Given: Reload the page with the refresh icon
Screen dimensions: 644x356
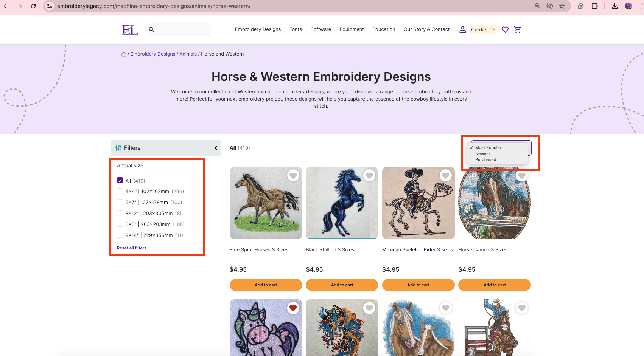Looking at the screenshot, I should click(33, 6).
